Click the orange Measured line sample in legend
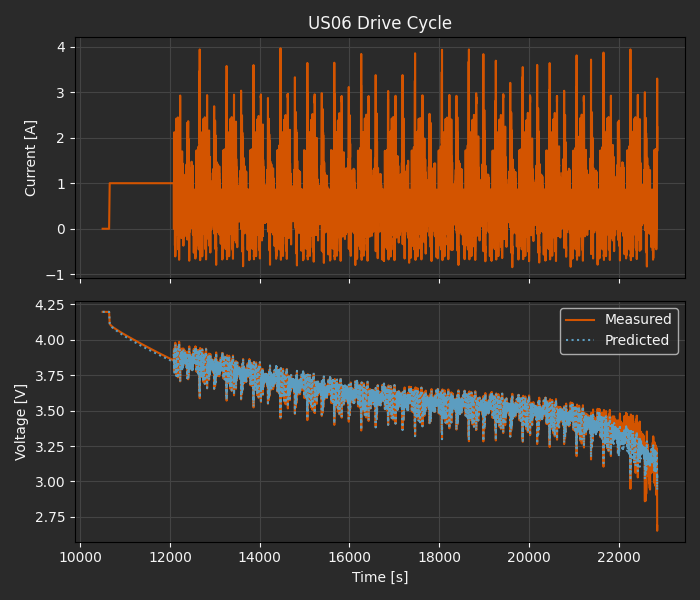The image size is (700, 600). coord(580,320)
